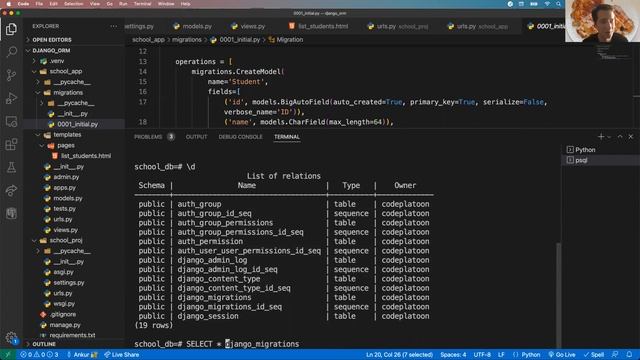640x360 pixels.
Task: Select the TERMINAL panel tab
Action: tap(287, 137)
